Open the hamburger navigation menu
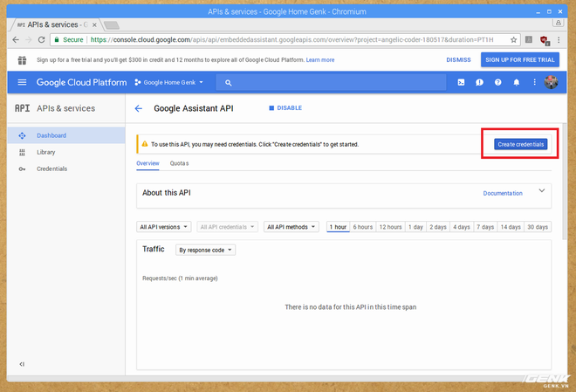576x392 pixels. point(22,82)
